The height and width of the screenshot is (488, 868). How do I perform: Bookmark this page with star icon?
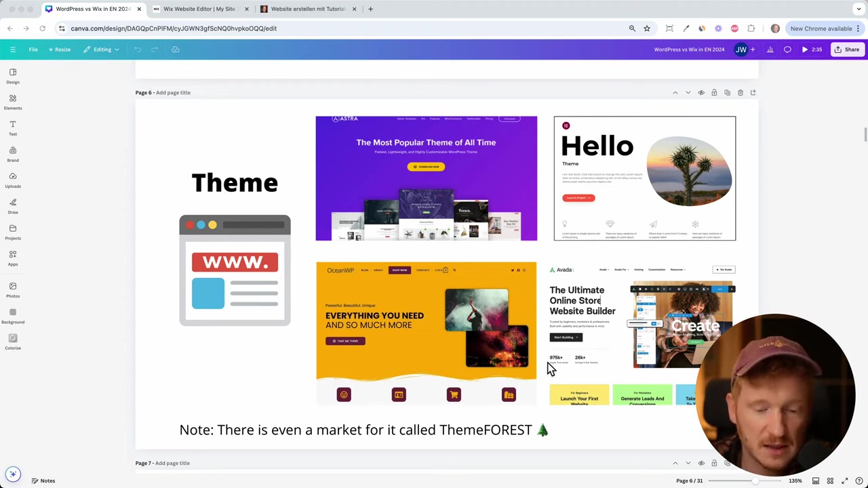click(x=647, y=28)
